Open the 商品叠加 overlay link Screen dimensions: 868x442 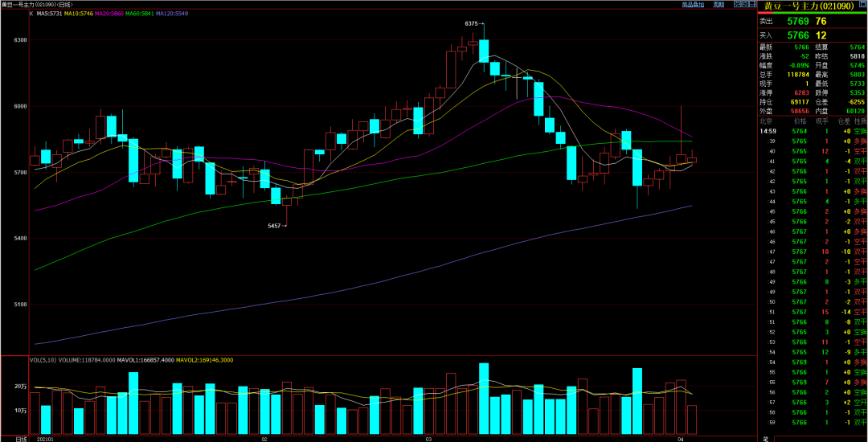(693, 5)
